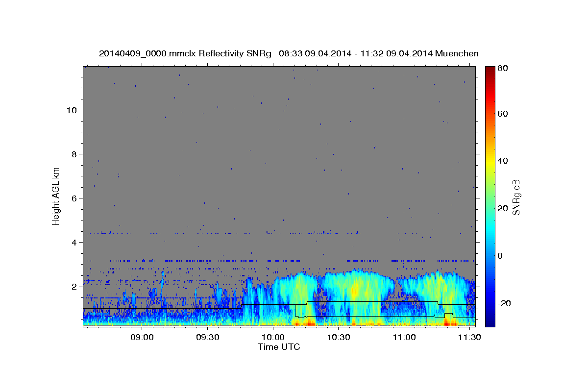Click the 09:00 time tick label
This screenshot has width=588, height=392.
click(x=142, y=337)
